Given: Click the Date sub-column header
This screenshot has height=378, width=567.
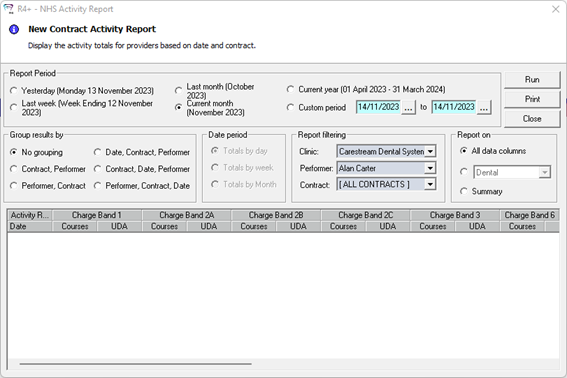Looking at the screenshot, I should coord(30,226).
